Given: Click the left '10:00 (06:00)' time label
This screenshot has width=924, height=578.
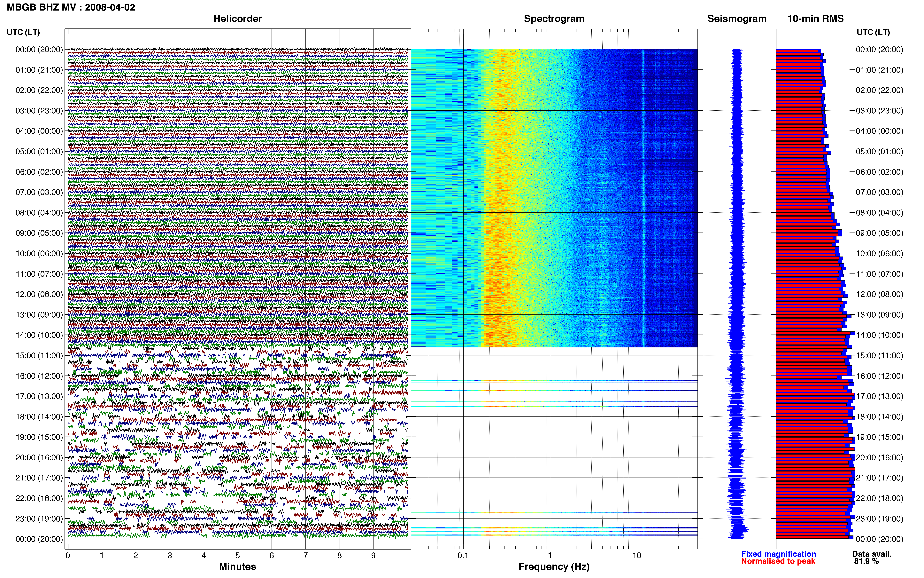Looking at the screenshot, I should 39,253.
